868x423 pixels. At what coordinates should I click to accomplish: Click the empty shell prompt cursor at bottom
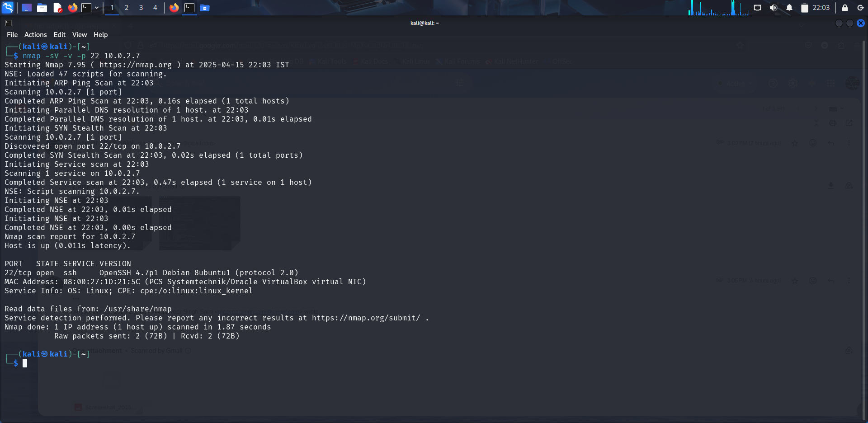(25, 363)
